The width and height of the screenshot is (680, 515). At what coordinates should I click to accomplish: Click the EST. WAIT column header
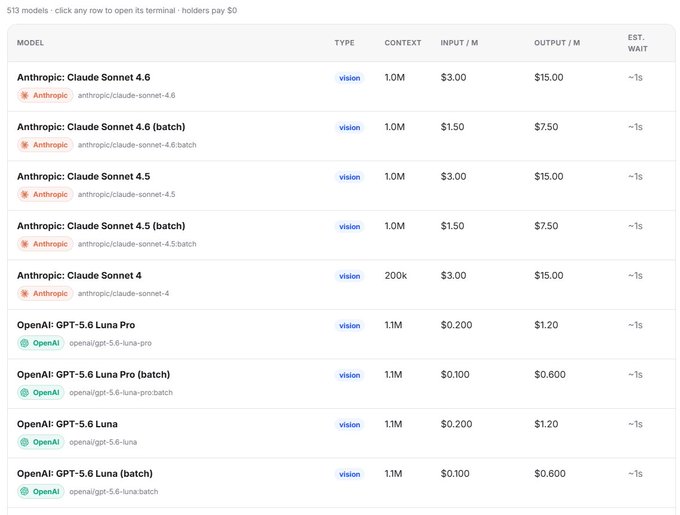click(x=638, y=43)
